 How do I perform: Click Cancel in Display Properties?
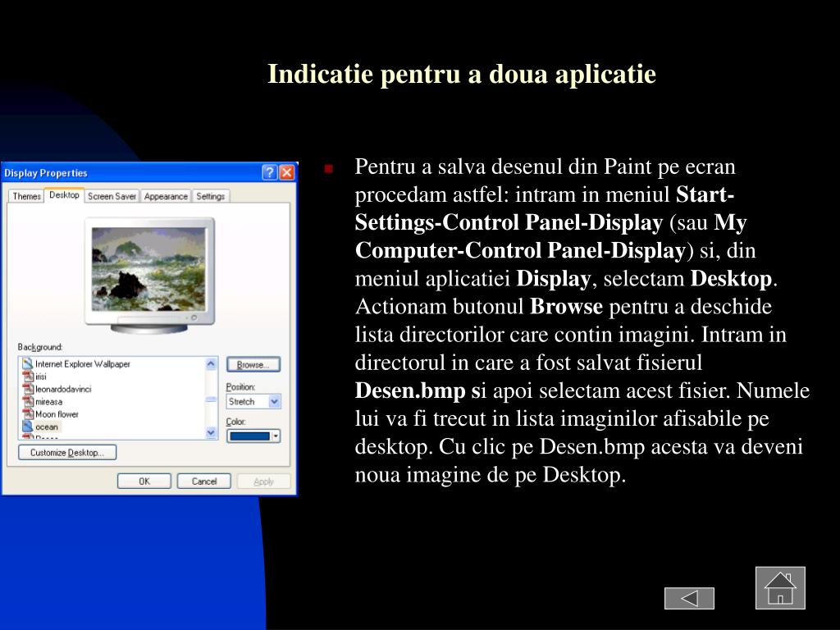(x=204, y=481)
